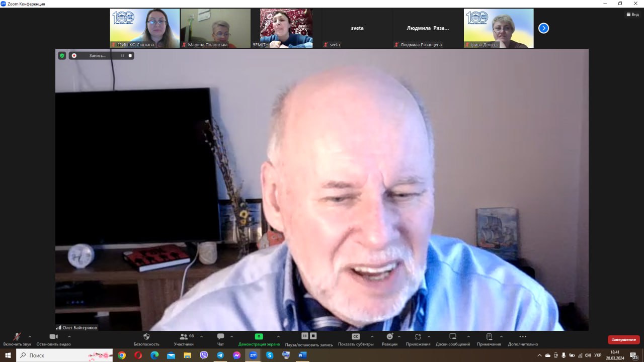This screenshot has width=644, height=362.
Task: Open the Chat (Чат) panel
Action: click(x=220, y=337)
